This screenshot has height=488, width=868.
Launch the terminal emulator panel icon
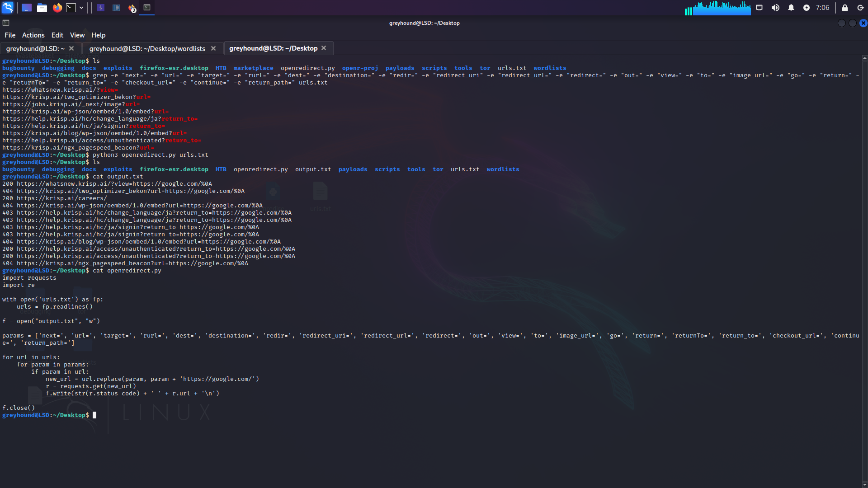tap(71, 8)
